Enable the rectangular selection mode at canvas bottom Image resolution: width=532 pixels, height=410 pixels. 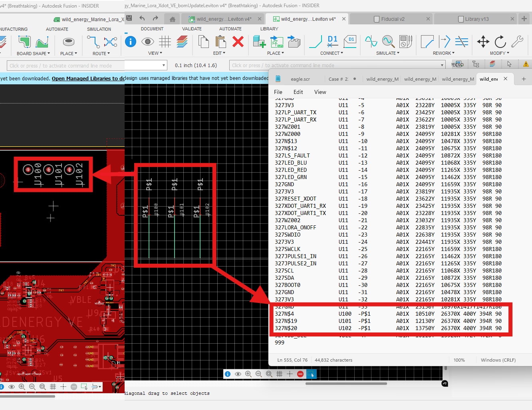[312, 374]
